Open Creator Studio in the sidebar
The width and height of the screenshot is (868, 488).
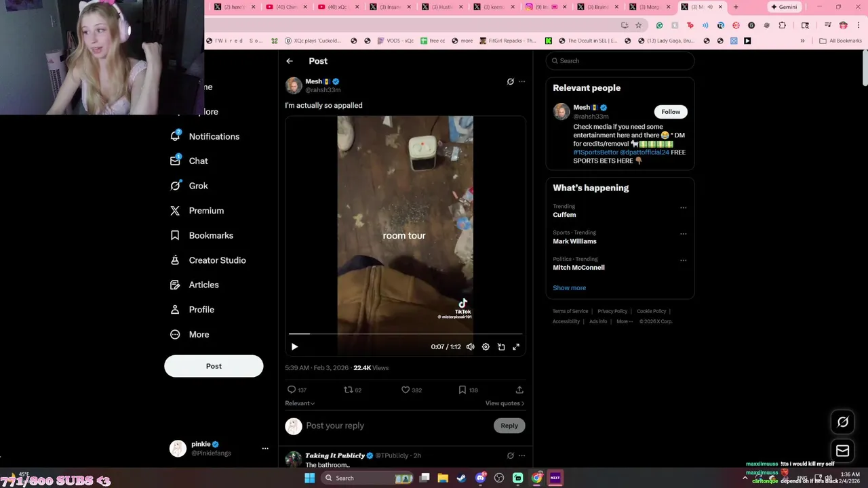[208, 260]
